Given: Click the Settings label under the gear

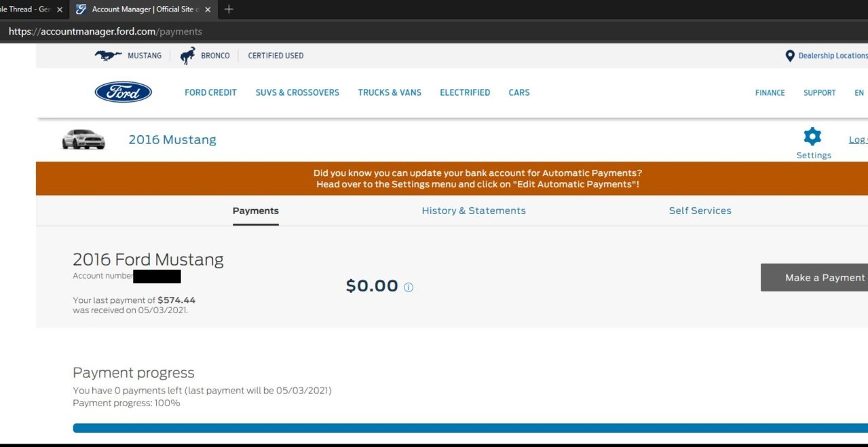Looking at the screenshot, I should click(814, 156).
